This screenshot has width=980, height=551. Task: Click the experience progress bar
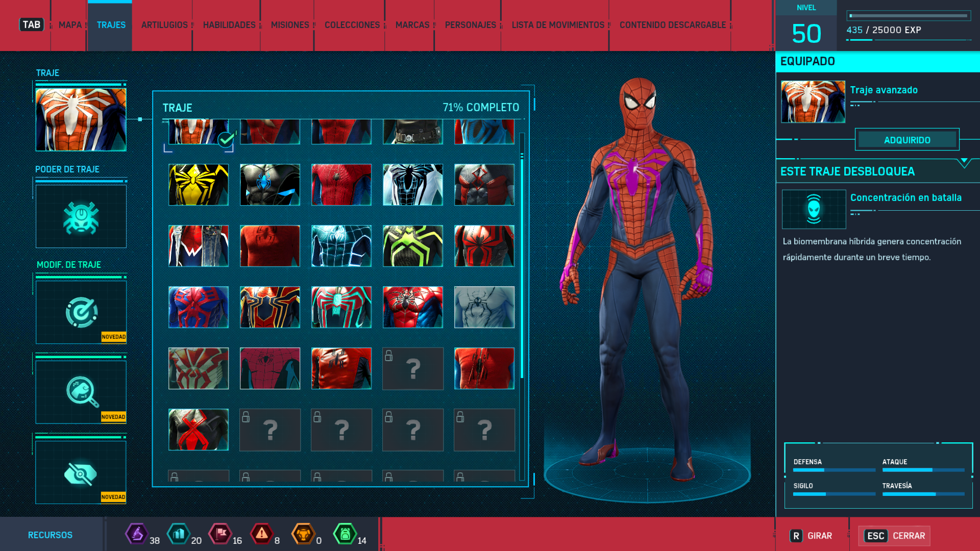(909, 16)
